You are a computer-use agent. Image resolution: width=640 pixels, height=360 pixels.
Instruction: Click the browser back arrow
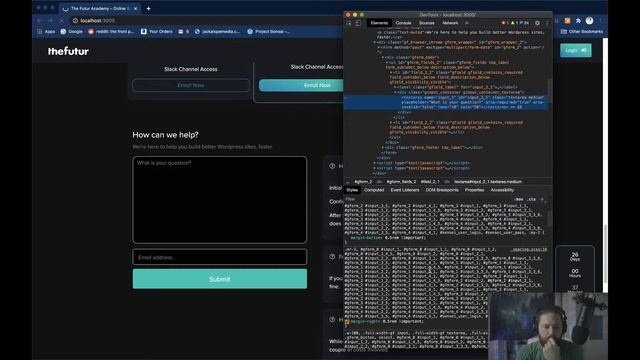pyautogui.click(x=40, y=20)
